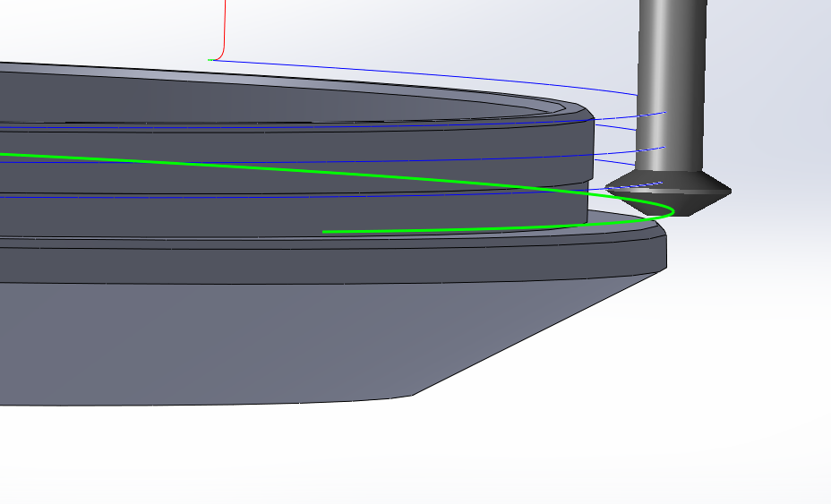Screen dimensions: 831x504
Task: Click the green start point joining red and blue lines
Action: (210, 60)
